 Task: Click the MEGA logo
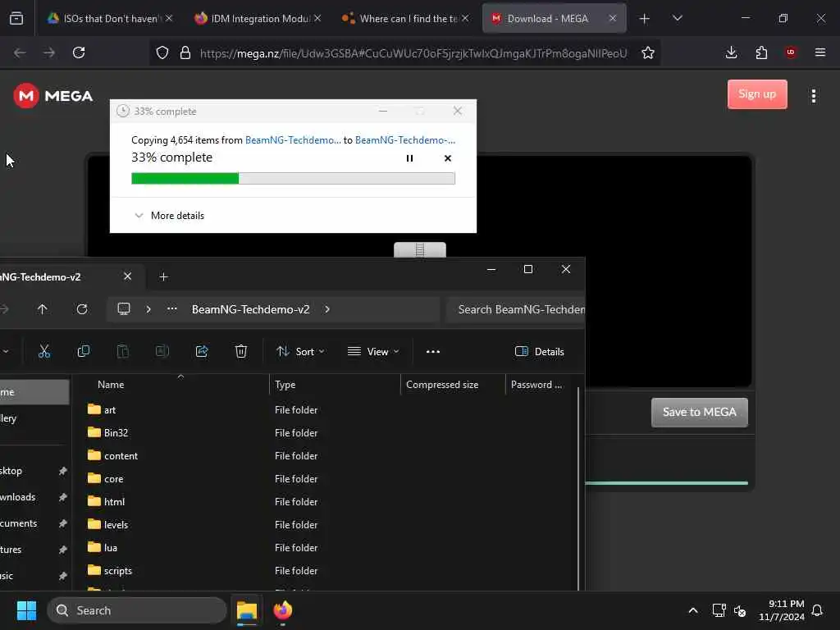pos(53,96)
